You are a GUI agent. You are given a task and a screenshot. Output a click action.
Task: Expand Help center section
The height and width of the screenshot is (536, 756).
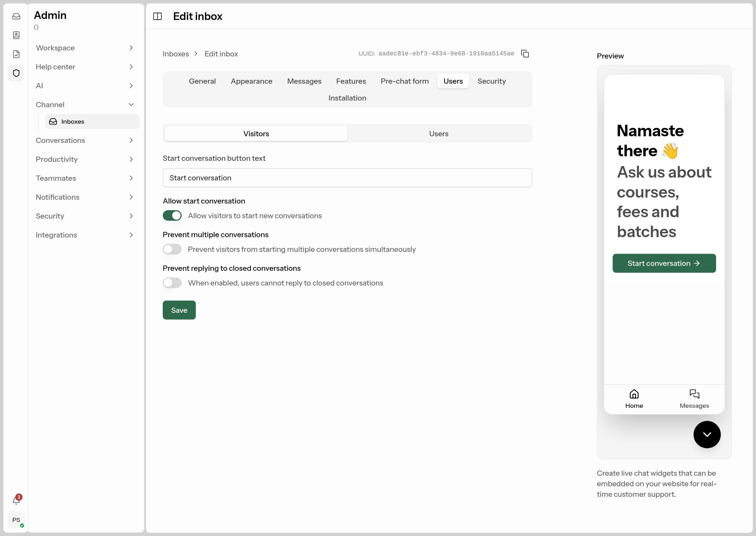[85, 67]
